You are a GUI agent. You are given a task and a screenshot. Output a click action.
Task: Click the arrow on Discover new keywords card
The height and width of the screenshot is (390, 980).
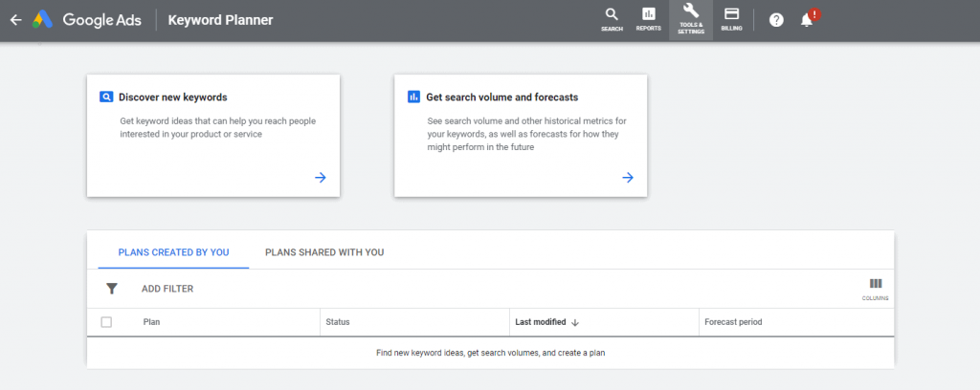click(320, 178)
